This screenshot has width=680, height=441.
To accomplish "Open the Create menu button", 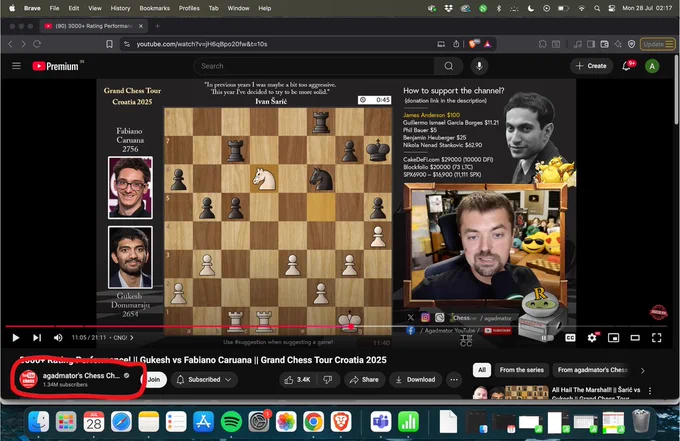I will pyautogui.click(x=591, y=66).
